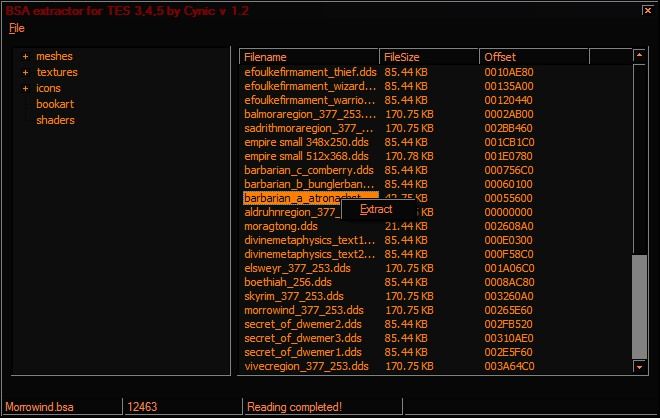Open the File menu
The width and height of the screenshot is (660, 418).
click(16, 28)
